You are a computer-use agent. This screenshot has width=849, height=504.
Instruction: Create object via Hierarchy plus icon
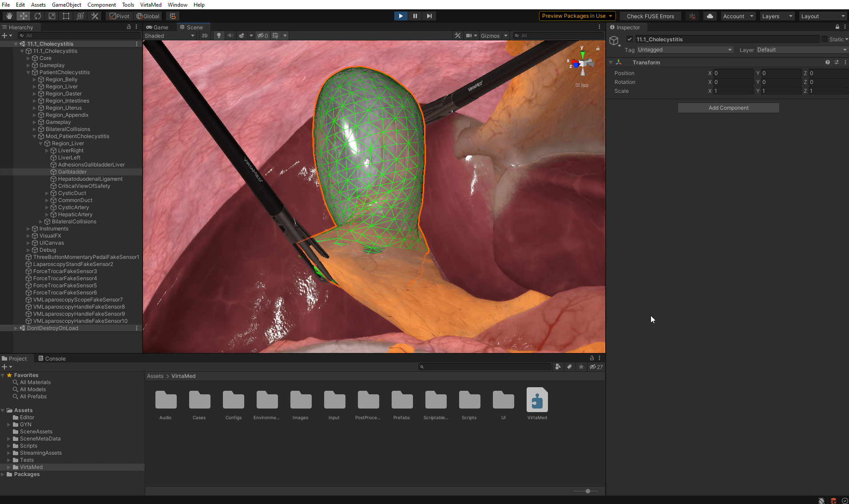[x=5, y=36]
